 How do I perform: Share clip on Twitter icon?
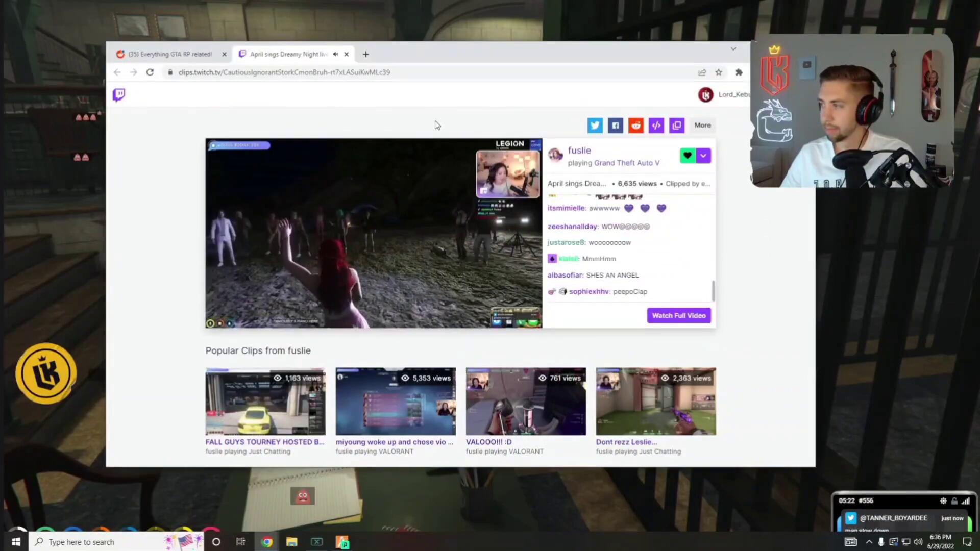595,125
